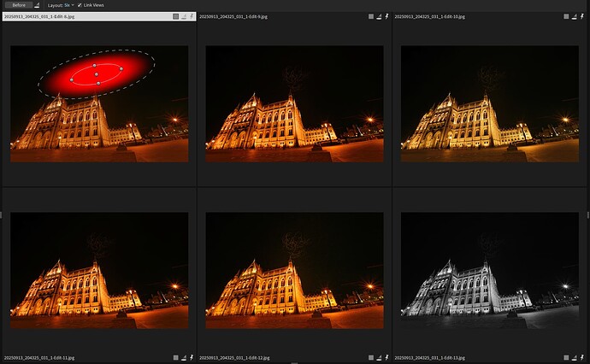Click the histogram icon in Edit-9 header
Viewport: 590px width, 364px height.
pyautogui.click(x=380, y=16)
